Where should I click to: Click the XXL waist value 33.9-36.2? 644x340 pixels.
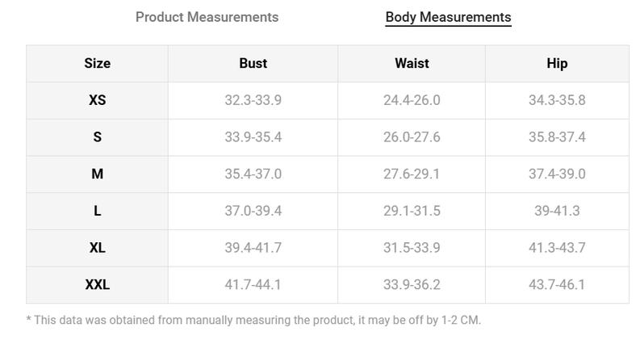pos(412,284)
